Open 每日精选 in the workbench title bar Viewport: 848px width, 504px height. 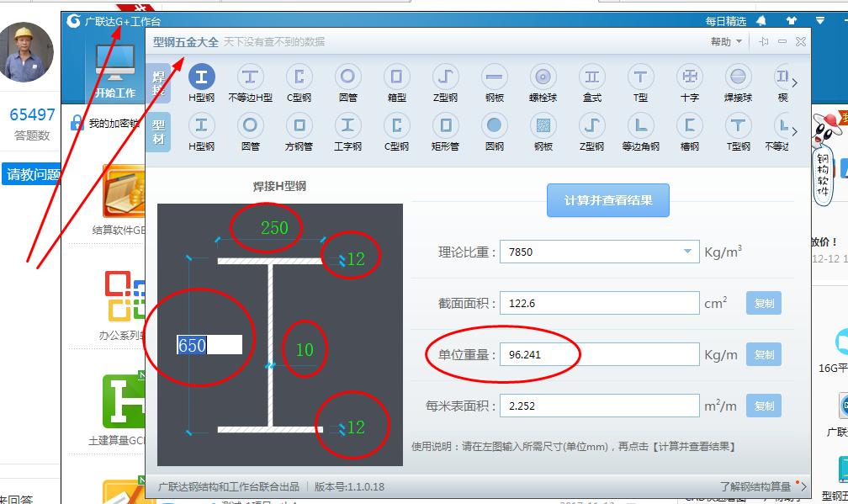tap(726, 21)
